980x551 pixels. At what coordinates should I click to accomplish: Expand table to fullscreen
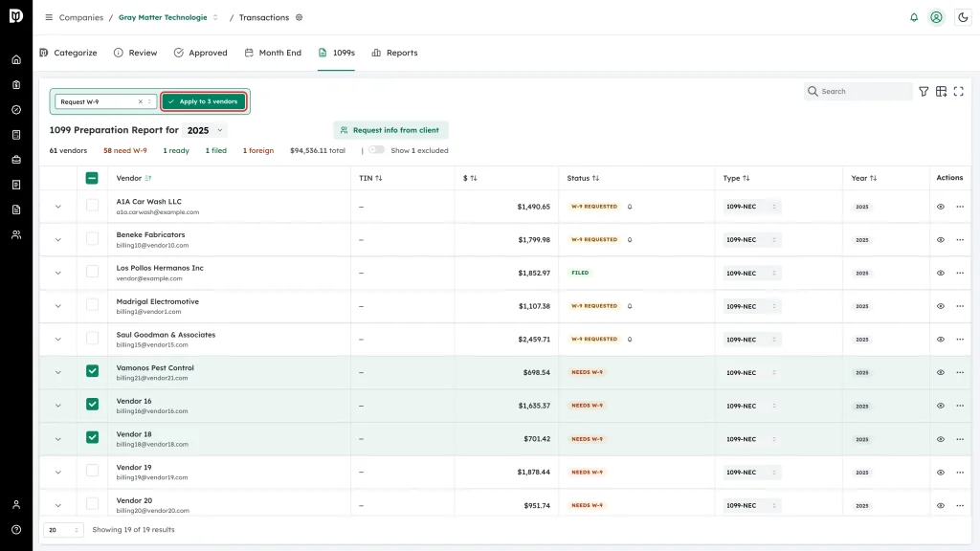point(959,91)
